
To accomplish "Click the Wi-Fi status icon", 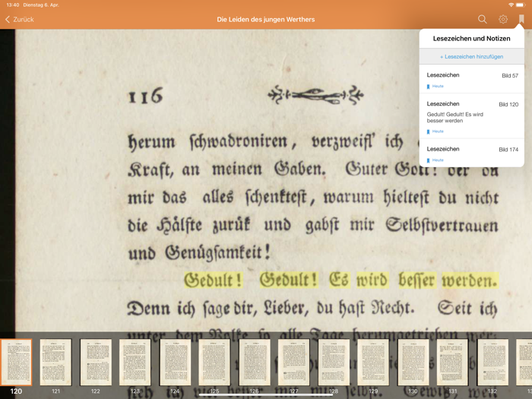I will point(511,5).
